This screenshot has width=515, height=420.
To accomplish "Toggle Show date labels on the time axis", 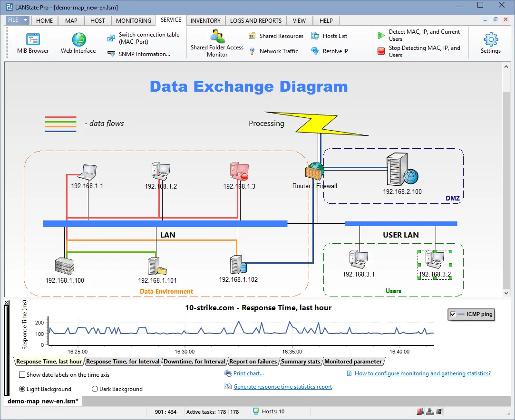I will (21, 375).
